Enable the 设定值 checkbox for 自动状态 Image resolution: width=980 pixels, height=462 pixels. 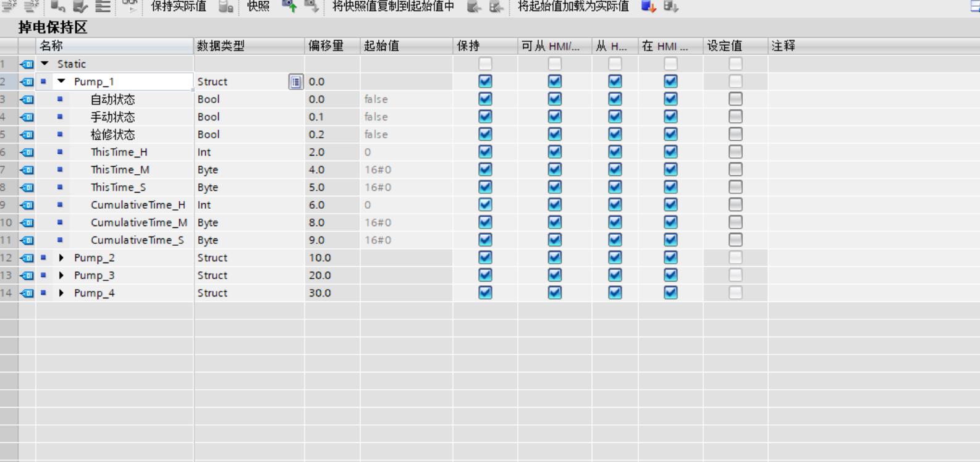(735, 99)
